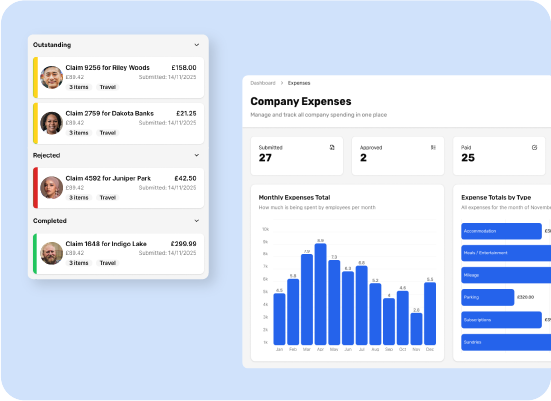
Task: Collapse the Rejected section chevron
Action: (x=197, y=155)
